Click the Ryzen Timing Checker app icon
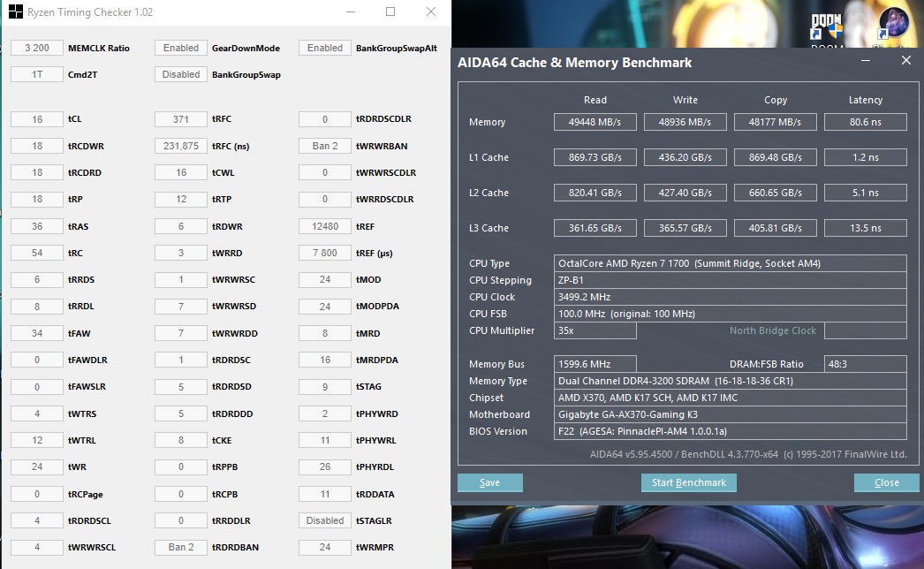 [x=15, y=11]
